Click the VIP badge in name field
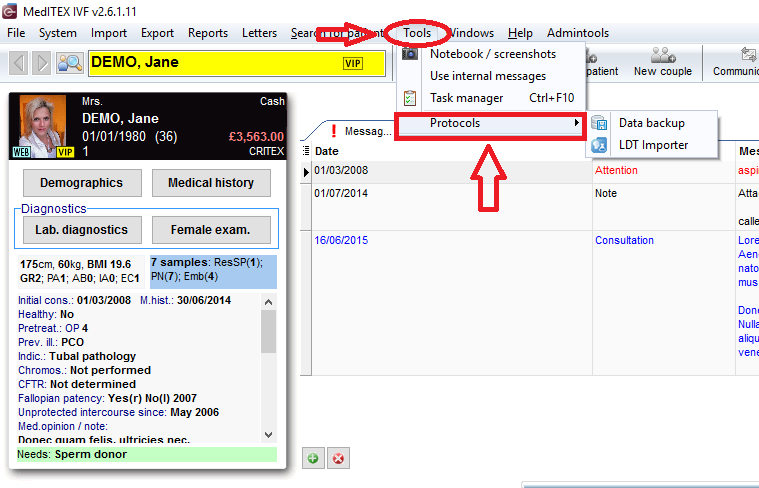 point(352,63)
